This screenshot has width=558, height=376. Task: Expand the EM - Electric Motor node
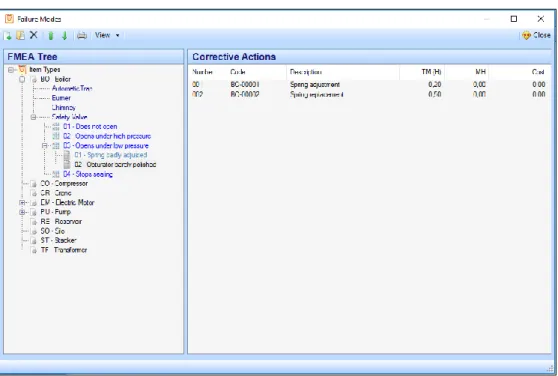(x=22, y=203)
